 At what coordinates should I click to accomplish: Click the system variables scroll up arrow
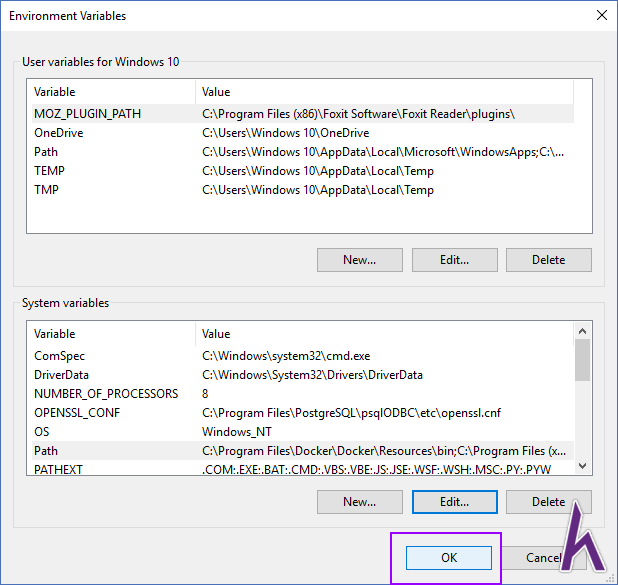coord(583,331)
